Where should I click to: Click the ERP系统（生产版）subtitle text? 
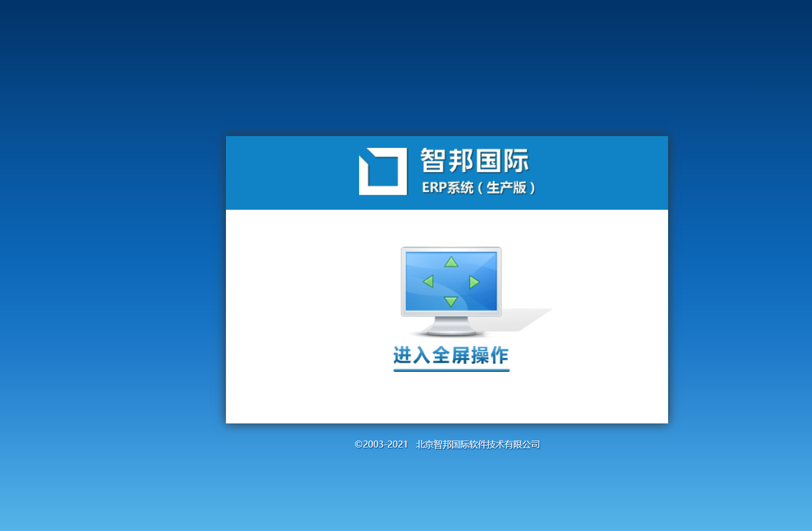tap(479, 188)
